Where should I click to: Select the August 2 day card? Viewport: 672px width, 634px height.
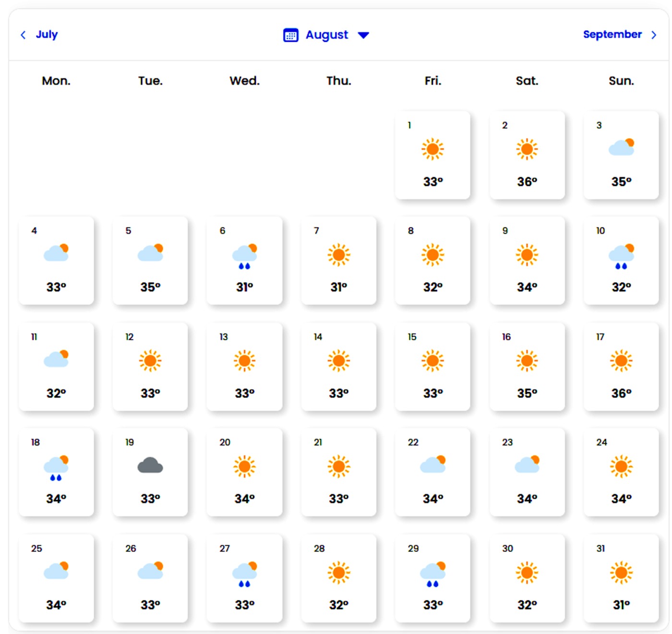click(527, 155)
